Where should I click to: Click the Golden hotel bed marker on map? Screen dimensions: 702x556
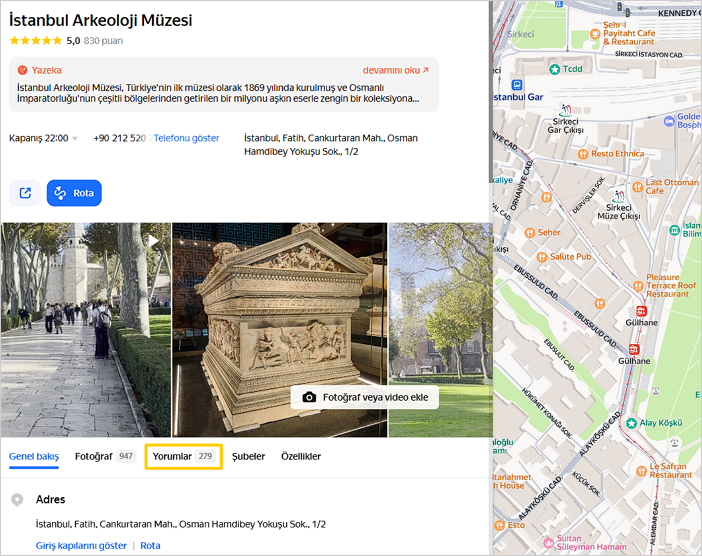coord(669,121)
